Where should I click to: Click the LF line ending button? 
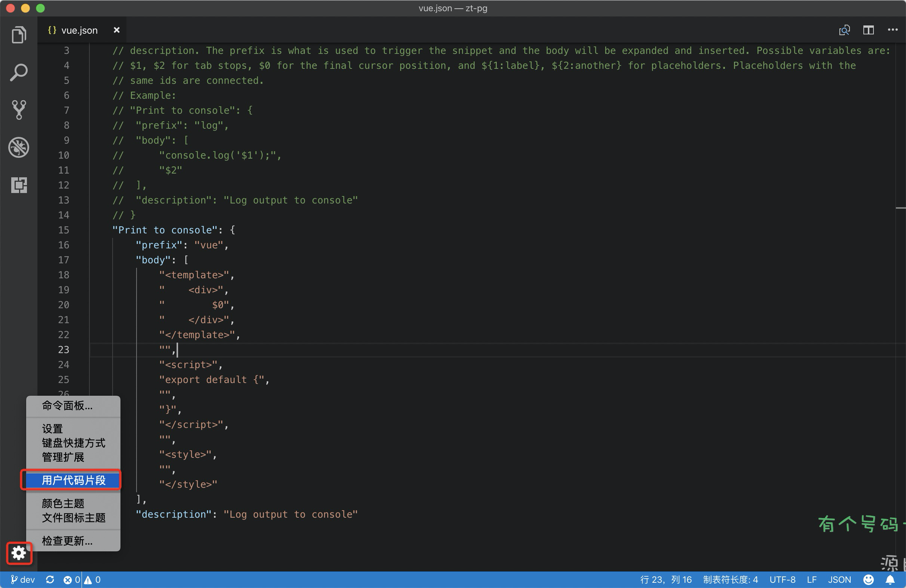point(811,580)
